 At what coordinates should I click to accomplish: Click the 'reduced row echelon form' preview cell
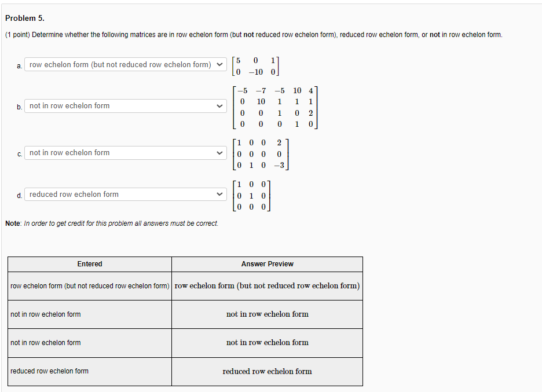pos(266,371)
